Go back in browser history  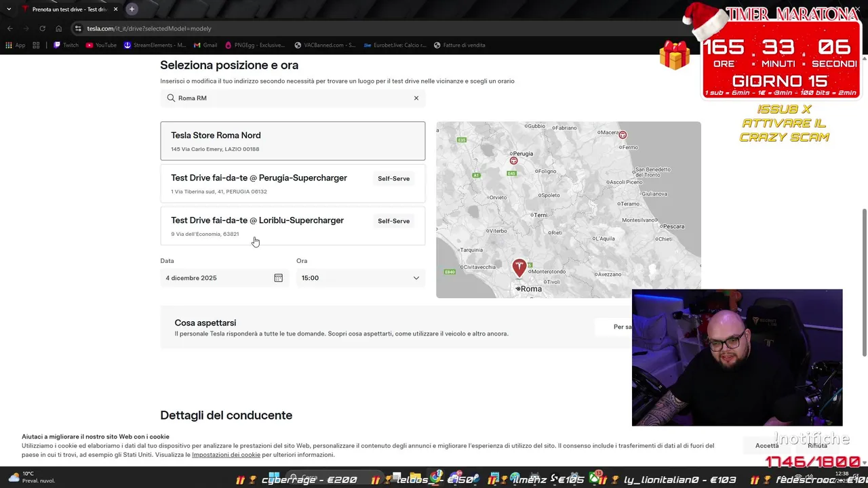tap(9, 28)
